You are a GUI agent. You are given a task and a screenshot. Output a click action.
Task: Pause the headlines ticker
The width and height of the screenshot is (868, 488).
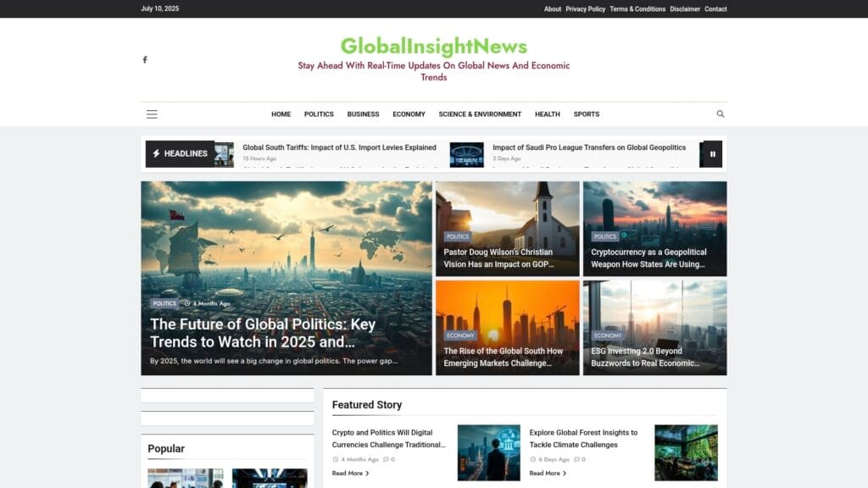pos(712,154)
